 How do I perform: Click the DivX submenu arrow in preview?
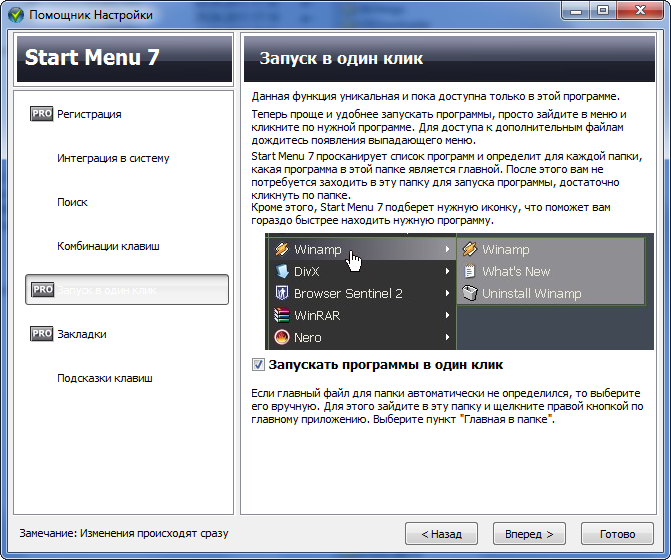447,271
